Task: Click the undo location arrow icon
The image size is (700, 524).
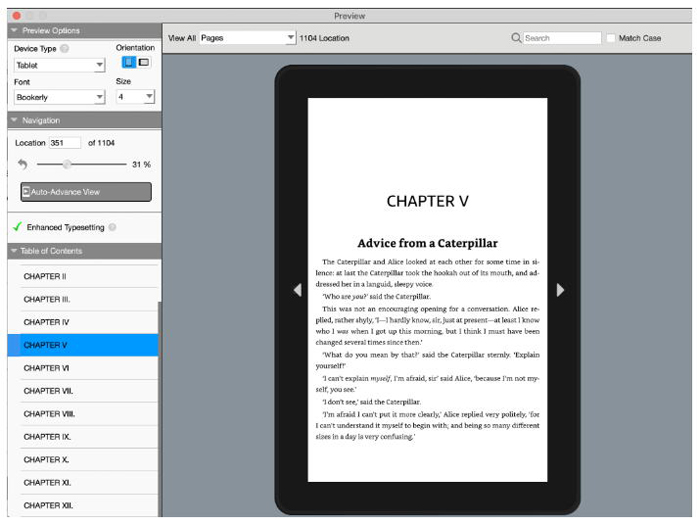Action: pos(23,164)
